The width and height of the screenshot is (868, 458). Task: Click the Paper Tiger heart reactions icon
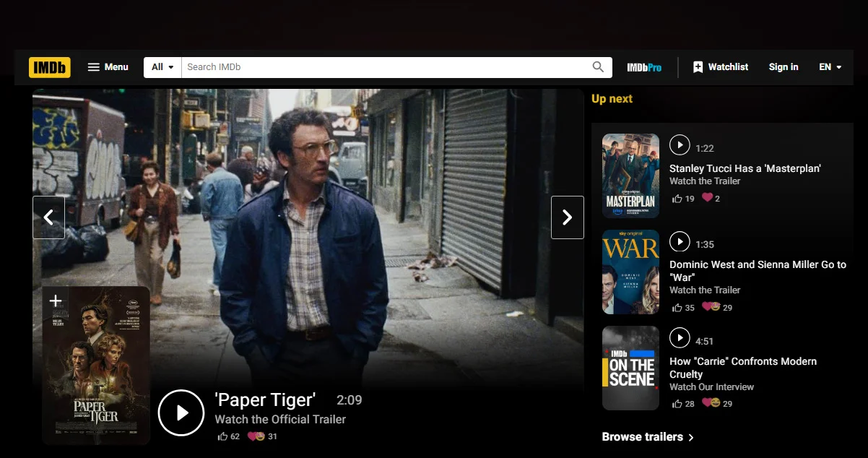256,436
